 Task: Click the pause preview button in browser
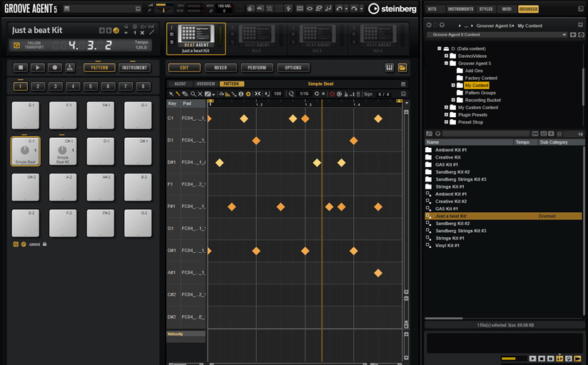tap(550, 359)
